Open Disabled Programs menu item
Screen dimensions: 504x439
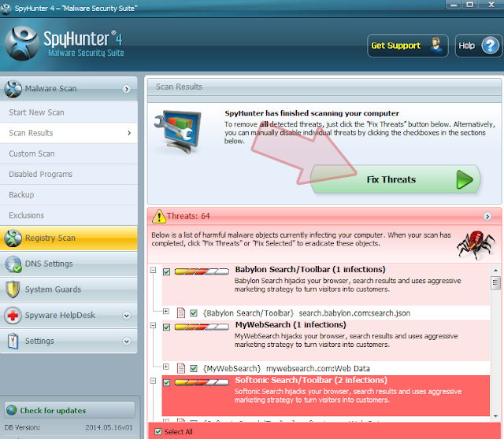click(x=69, y=174)
